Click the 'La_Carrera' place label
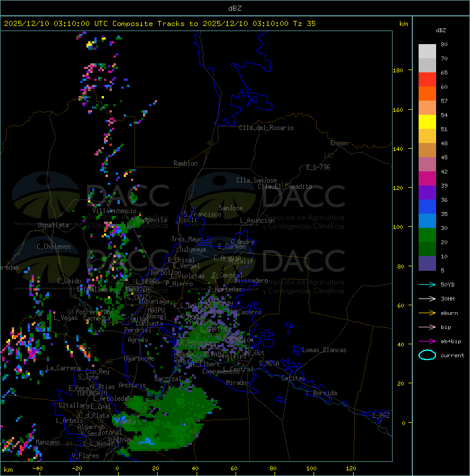This screenshot has height=476, width=470. (64, 368)
